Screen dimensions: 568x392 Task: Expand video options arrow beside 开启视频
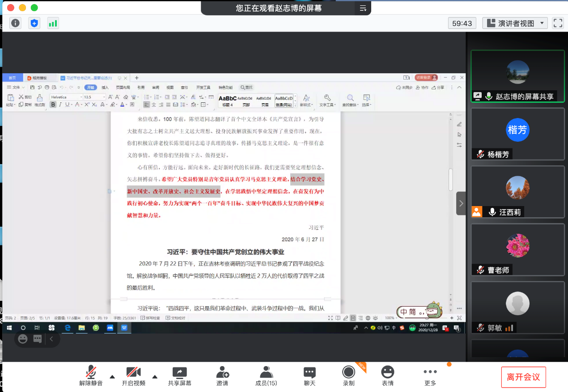point(155,376)
